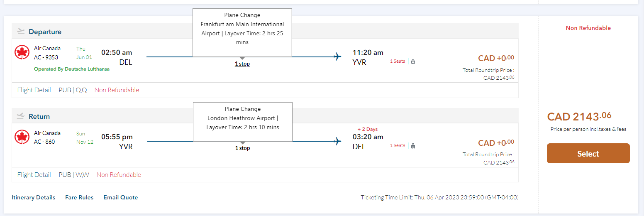Image resolution: width=644 pixels, height=216 pixels.
Task: Click the Email Quote link
Action: coord(121,198)
